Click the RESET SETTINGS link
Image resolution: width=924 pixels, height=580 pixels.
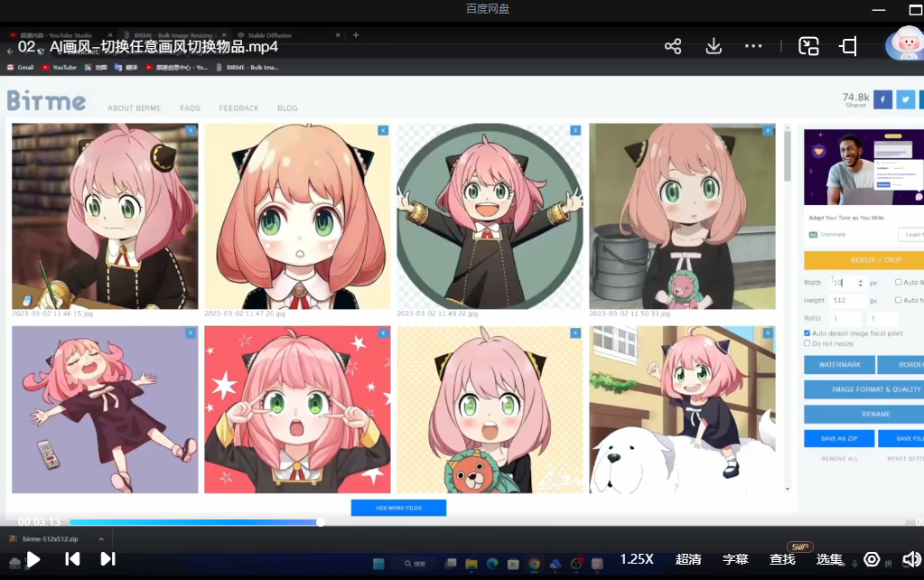pos(905,459)
